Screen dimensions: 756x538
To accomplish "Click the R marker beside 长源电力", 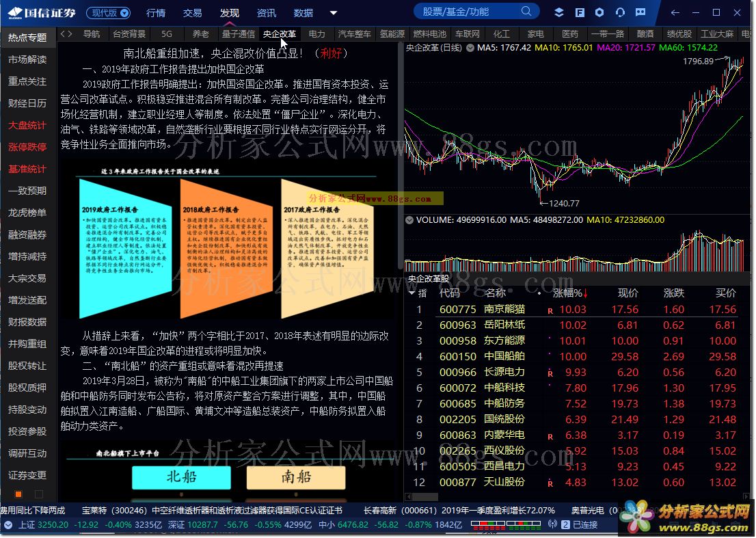I will pyautogui.click(x=550, y=374).
